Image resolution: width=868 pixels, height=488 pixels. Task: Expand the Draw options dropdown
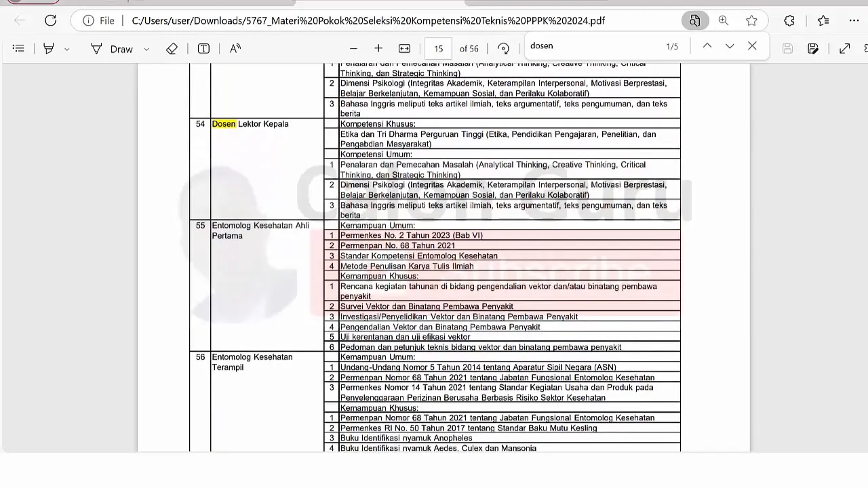click(146, 49)
